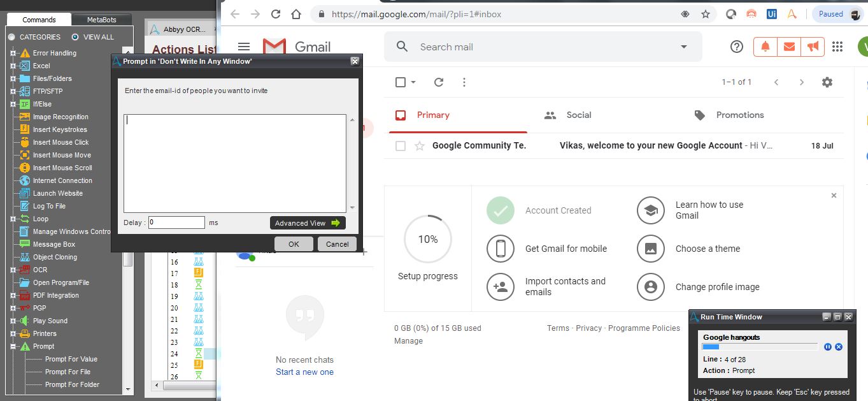Expand the Error Handling tree node
Screen dimensions: 868x401
coord(13,53)
